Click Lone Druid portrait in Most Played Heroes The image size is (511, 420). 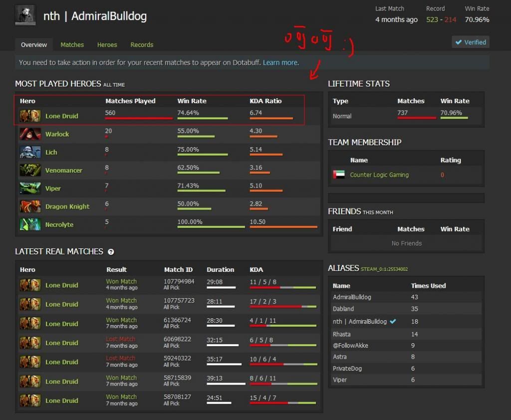tap(30, 116)
